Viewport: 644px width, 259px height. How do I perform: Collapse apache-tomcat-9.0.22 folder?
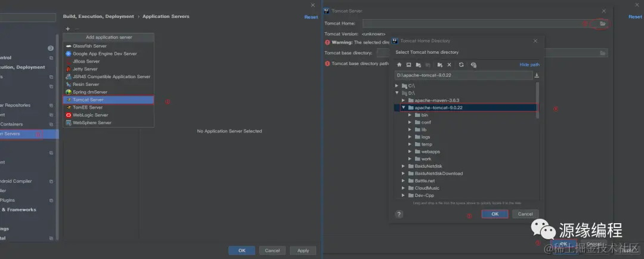pos(403,107)
